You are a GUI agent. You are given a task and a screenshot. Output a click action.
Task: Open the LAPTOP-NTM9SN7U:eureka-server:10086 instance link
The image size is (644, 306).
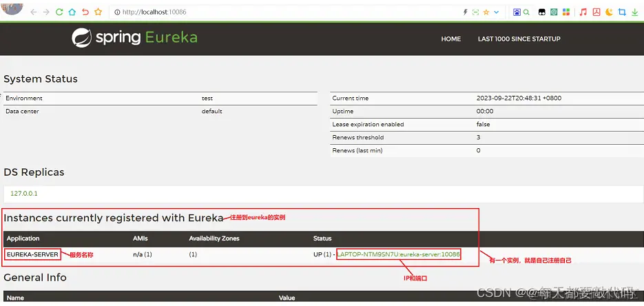[x=398, y=255]
